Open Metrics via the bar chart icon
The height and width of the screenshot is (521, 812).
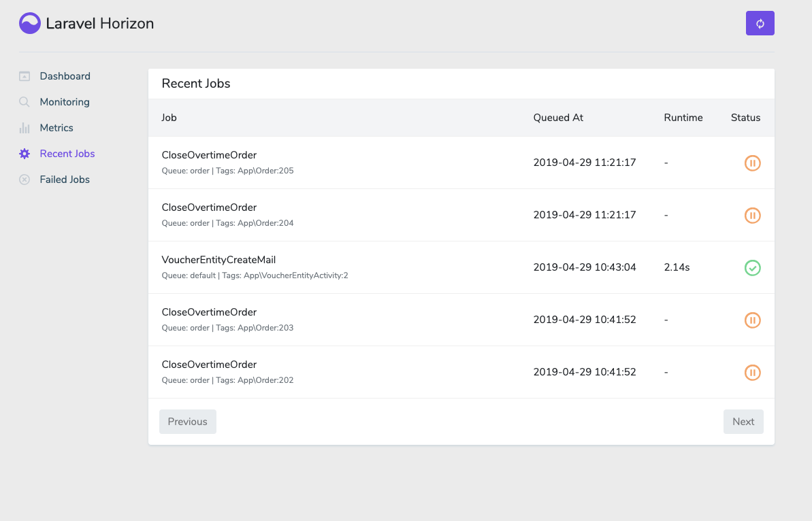(25, 127)
